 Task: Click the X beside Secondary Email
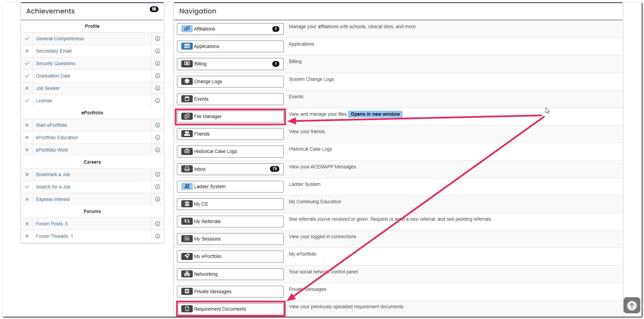point(27,51)
